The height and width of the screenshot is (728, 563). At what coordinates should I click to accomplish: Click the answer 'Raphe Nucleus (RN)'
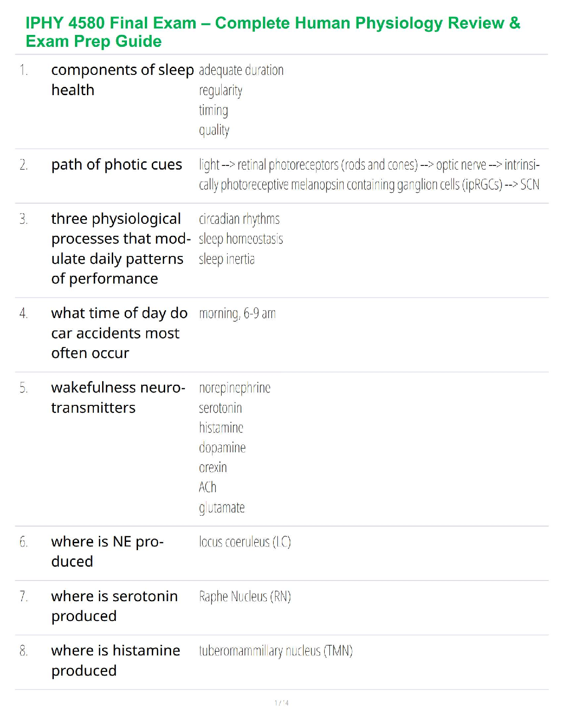245,597
